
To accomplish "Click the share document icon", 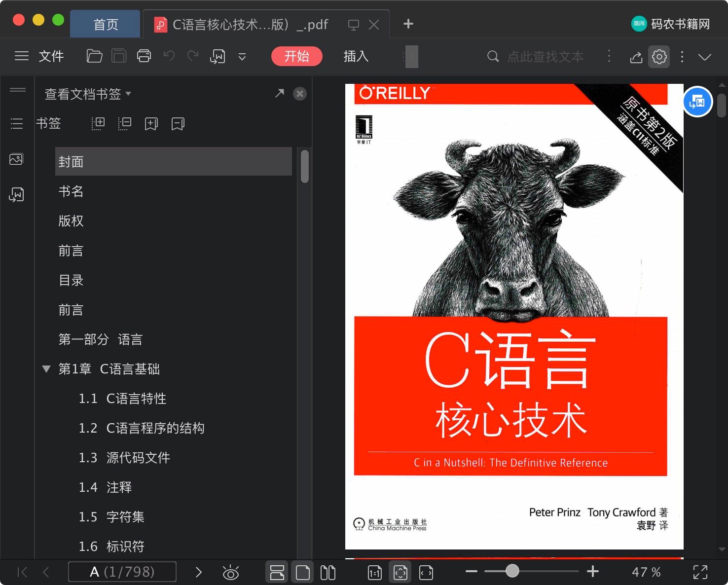I will [x=636, y=57].
